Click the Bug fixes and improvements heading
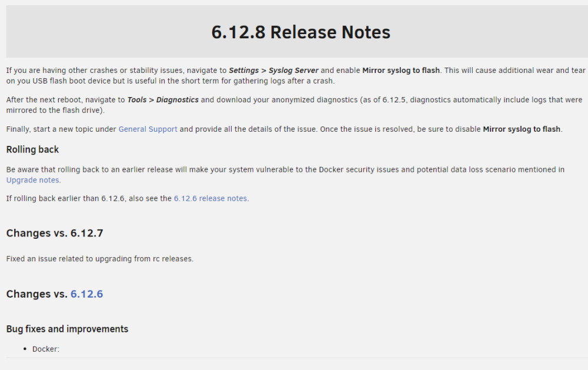This screenshot has width=588, height=370. [x=67, y=329]
